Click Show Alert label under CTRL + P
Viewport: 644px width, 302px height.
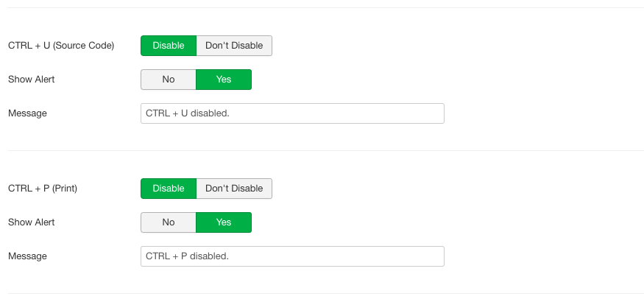(31, 222)
